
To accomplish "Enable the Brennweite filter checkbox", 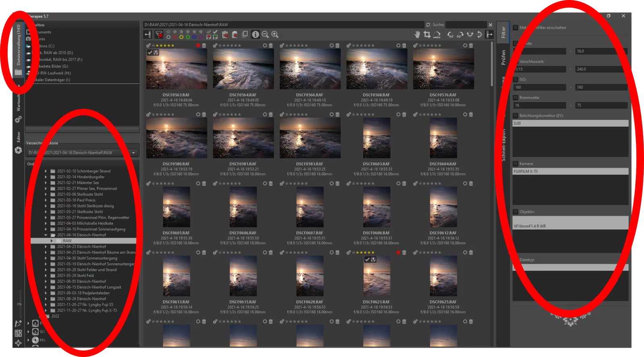I will (515, 98).
